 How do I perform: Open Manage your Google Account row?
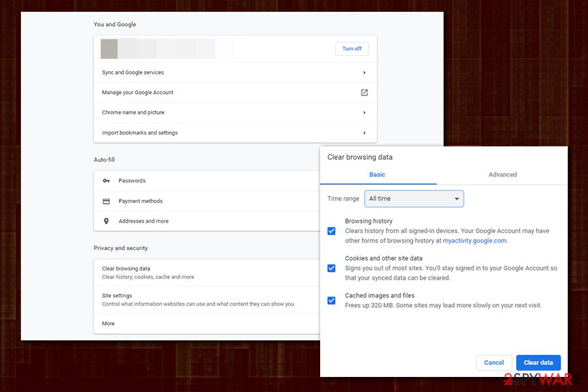tap(235, 92)
